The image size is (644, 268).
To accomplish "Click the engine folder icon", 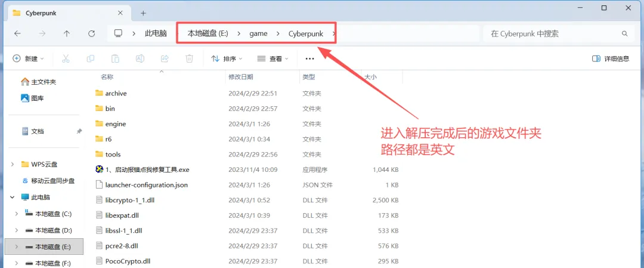I will (98, 124).
